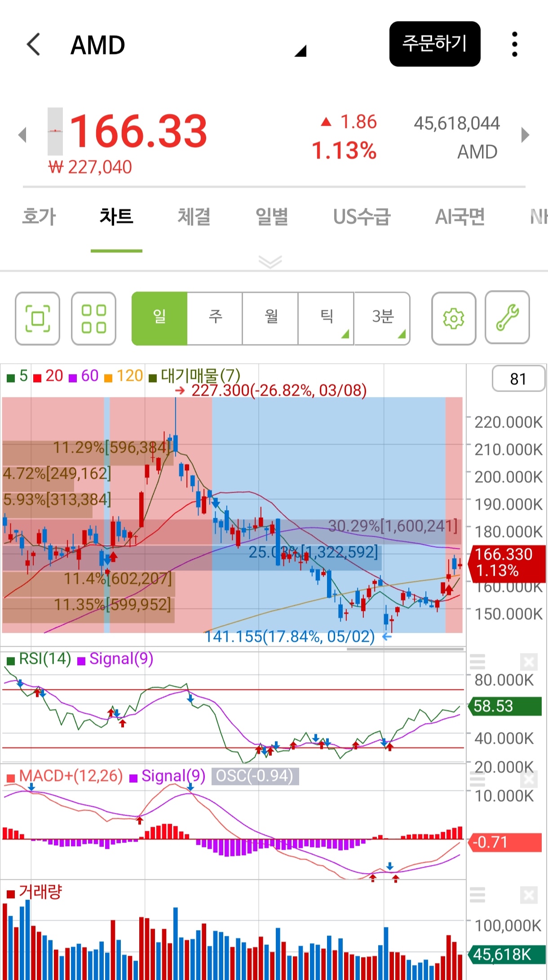Screen dimensions: 548x980
Task: Tap the 대기매물(7) indicator legend
Action: pos(195,376)
